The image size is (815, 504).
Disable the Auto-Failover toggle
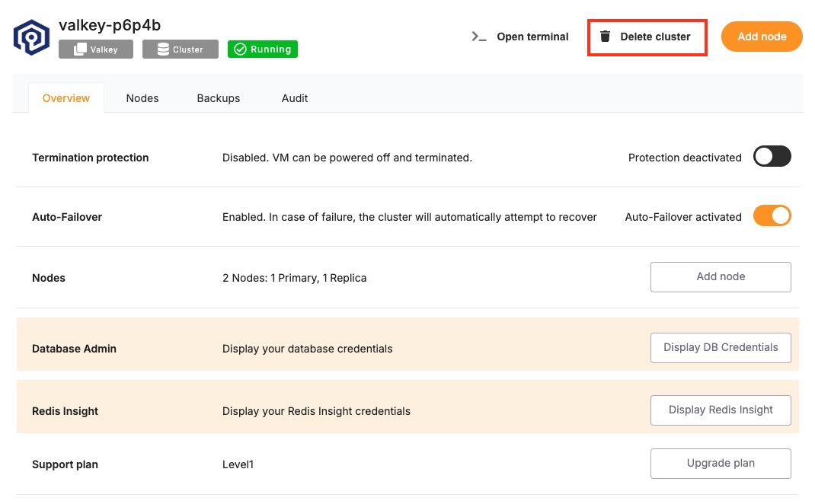772,216
